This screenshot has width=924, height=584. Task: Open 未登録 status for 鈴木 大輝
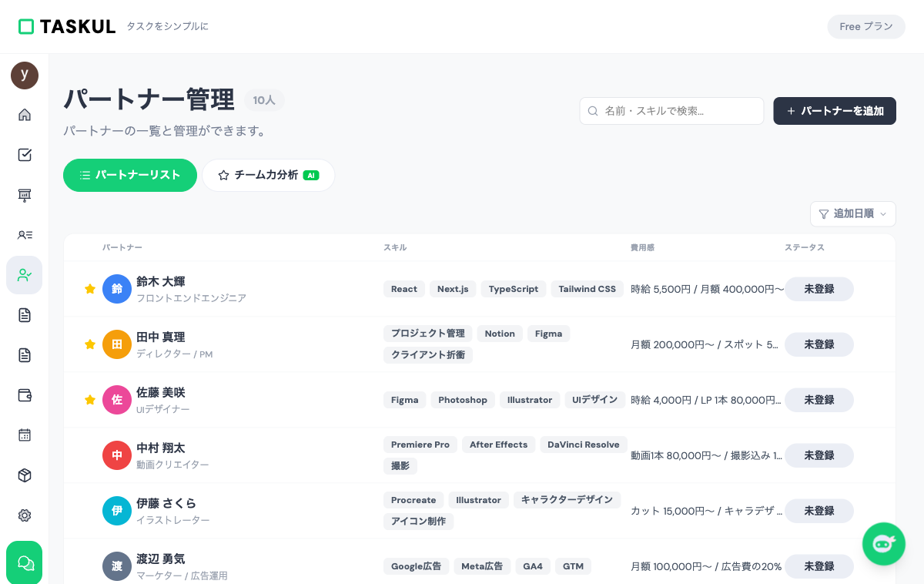click(x=819, y=289)
